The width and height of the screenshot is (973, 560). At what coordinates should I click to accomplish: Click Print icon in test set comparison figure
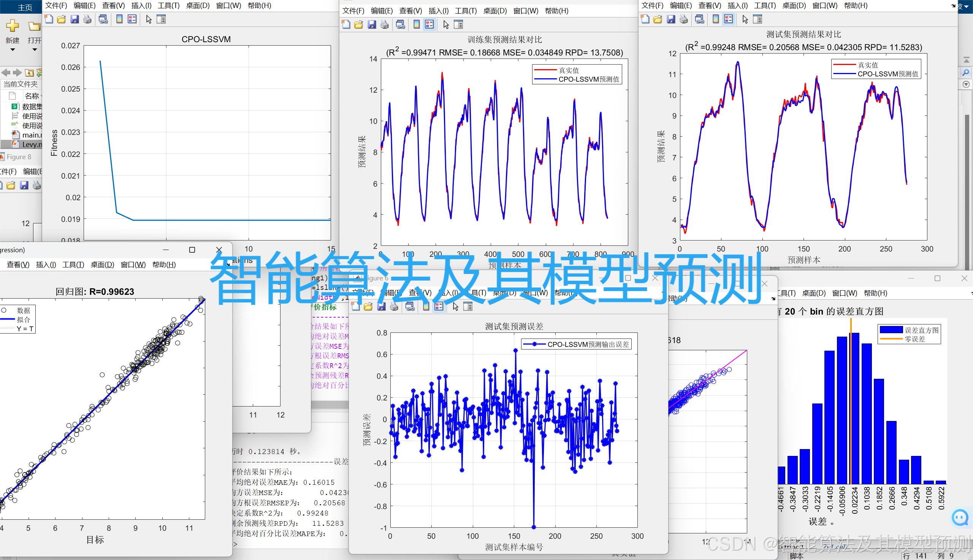[684, 19]
